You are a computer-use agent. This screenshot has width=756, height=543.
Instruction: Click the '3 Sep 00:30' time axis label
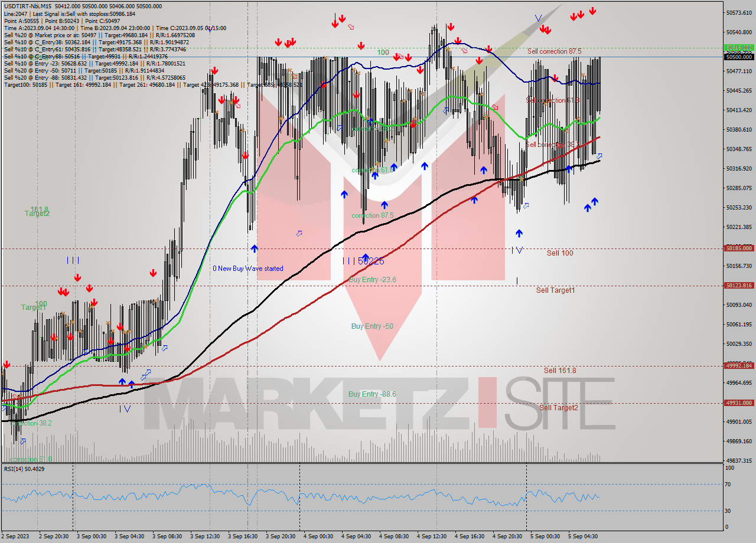tap(92, 537)
